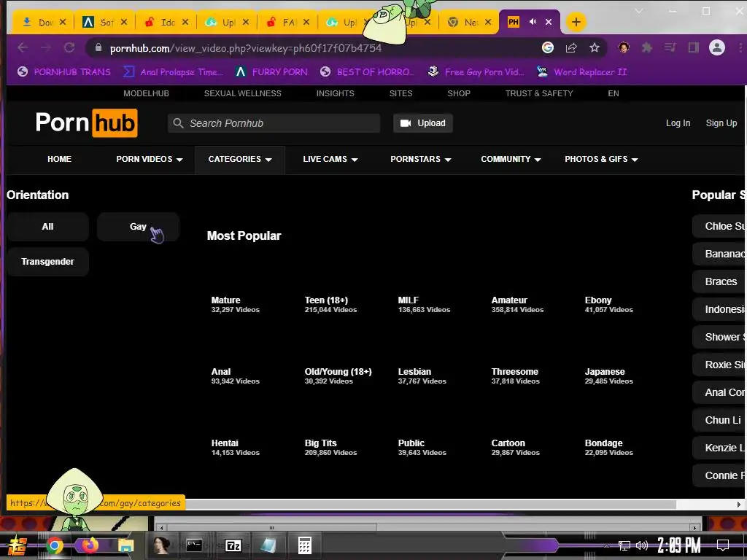The height and width of the screenshot is (560, 747).
Task: Open Firefox from the taskbar
Action: [x=90, y=545]
